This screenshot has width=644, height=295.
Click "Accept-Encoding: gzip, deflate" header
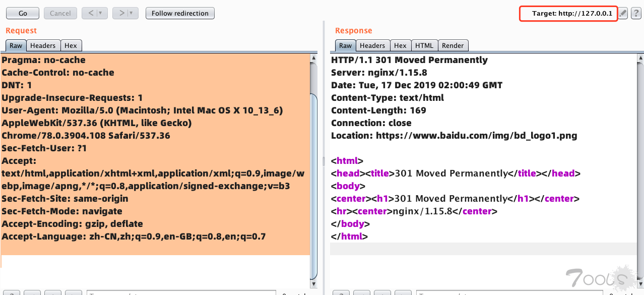(72, 224)
